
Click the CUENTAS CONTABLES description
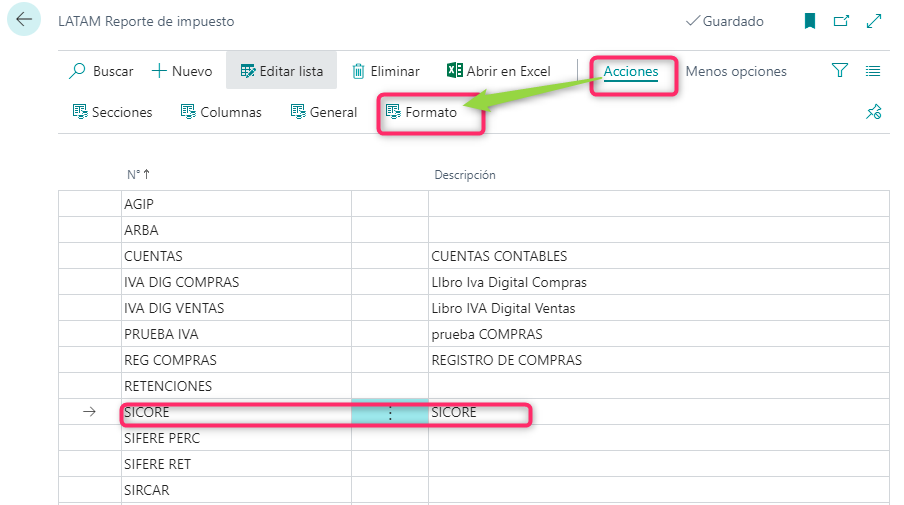coord(499,256)
